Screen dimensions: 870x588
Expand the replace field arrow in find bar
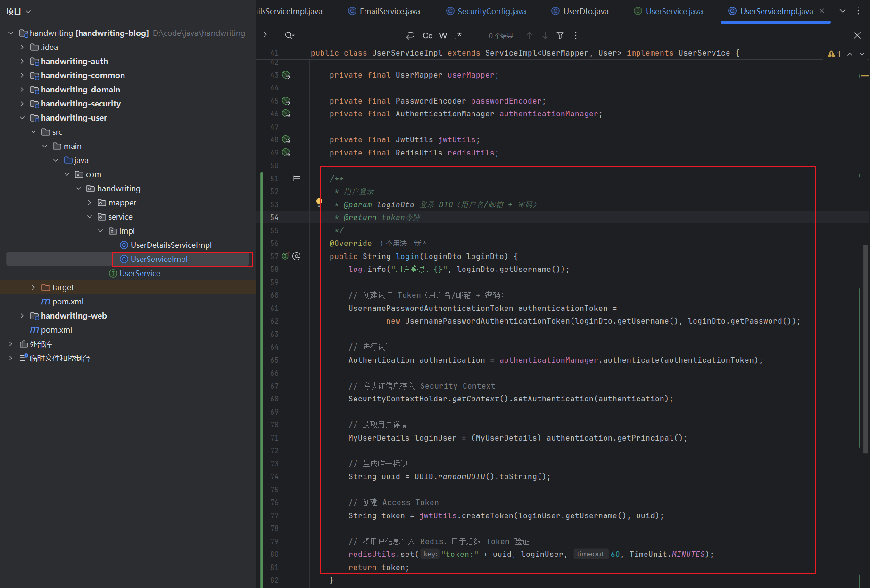pyautogui.click(x=265, y=34)
